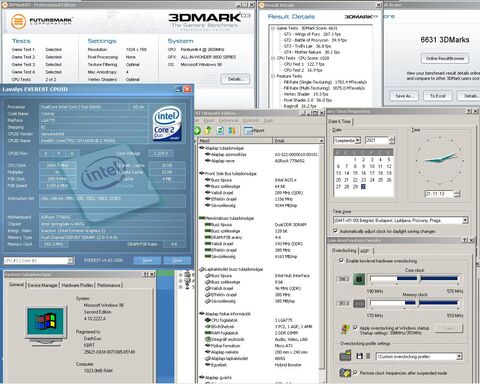Screen dimensions: 480x384
Task: Click the refresh icon in EVEREST toolbar
Action: click(220, 130)
